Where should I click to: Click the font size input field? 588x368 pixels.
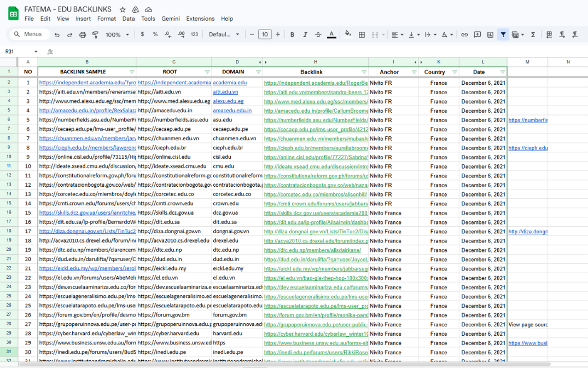(x=265, y=34)
